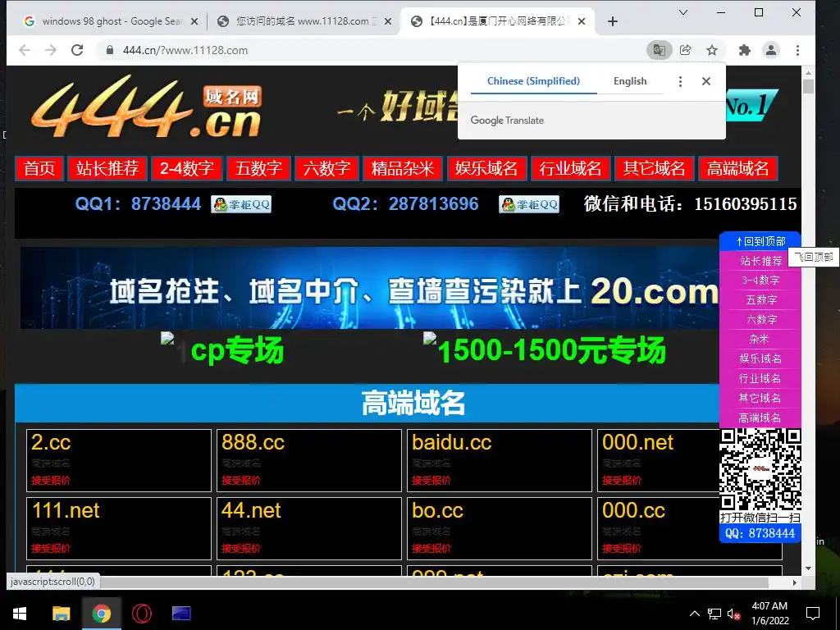Open Opera from the taskbar

click(x=141, y=614)
